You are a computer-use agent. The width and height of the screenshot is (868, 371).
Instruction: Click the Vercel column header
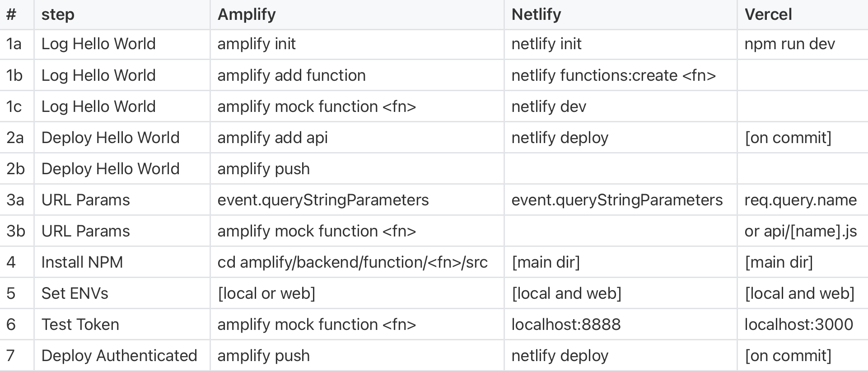(x=768, y=14)
